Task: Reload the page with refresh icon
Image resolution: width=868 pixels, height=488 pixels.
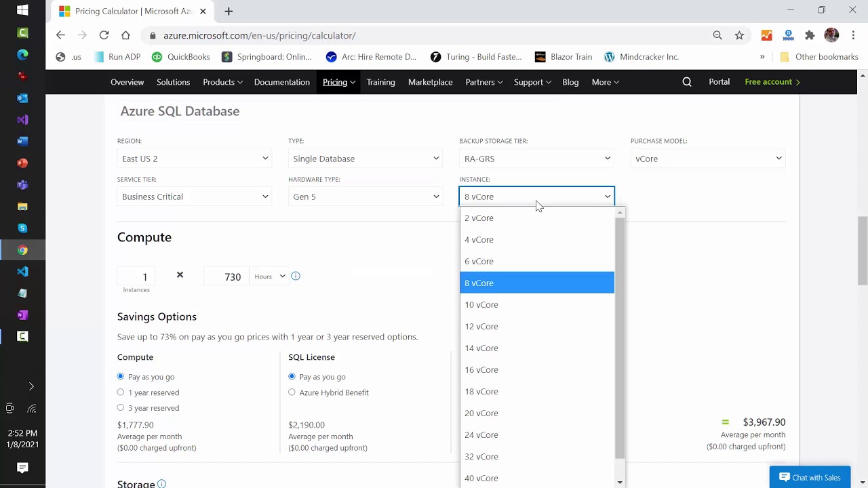Action: tap(104, 35)
